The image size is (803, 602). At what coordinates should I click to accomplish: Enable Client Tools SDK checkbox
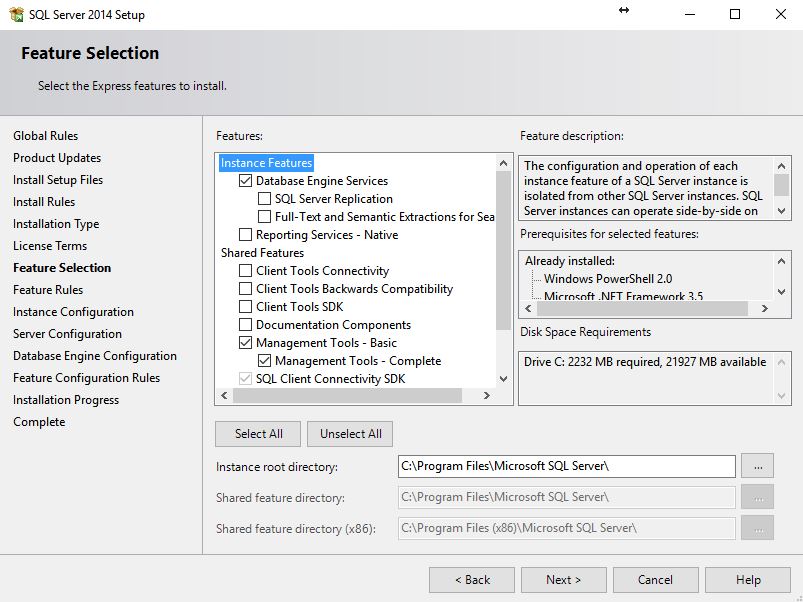(x=245, y=307)
